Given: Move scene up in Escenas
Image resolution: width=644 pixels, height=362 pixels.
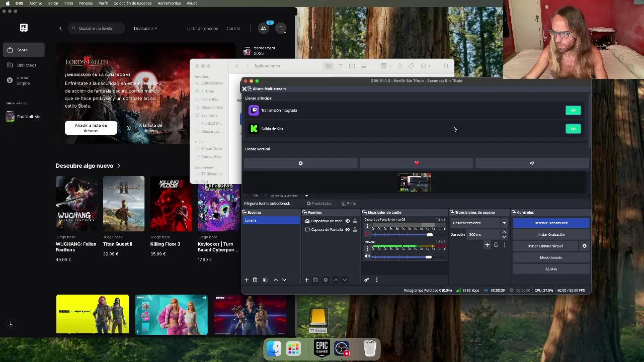Looking at the screenshot, I should coord(275,280).
